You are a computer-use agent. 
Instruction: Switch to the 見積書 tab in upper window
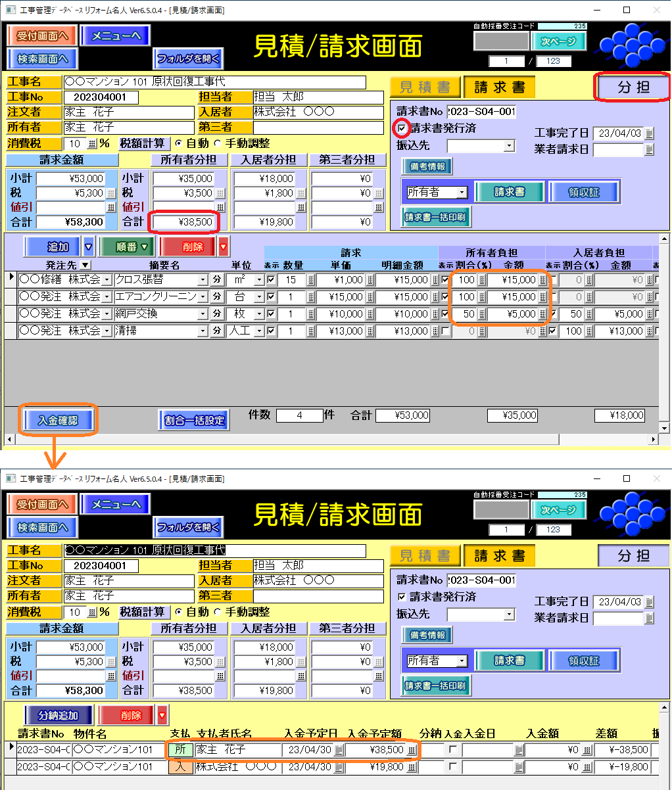(425, 87)
